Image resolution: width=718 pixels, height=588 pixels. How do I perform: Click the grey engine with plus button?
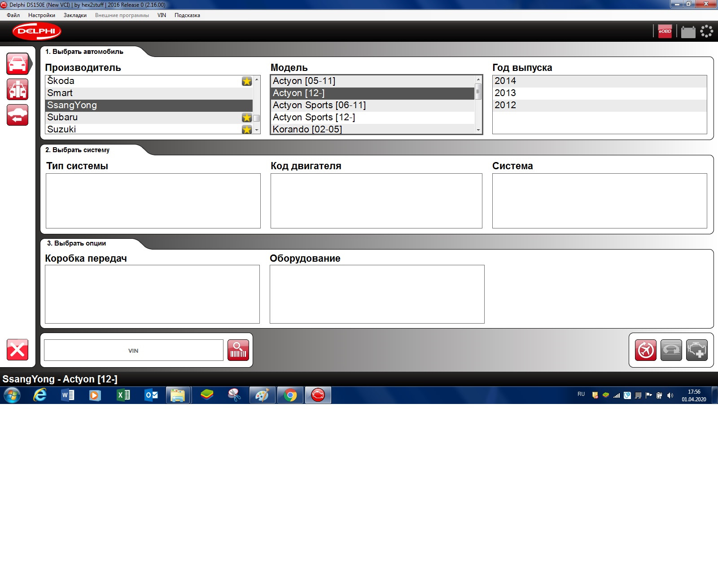[x=697, y=350]
